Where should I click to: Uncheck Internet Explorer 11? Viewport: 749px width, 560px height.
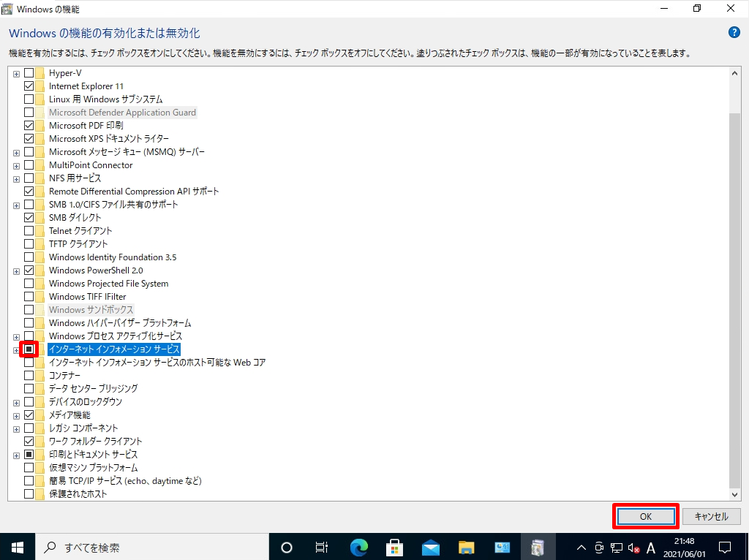29,86
